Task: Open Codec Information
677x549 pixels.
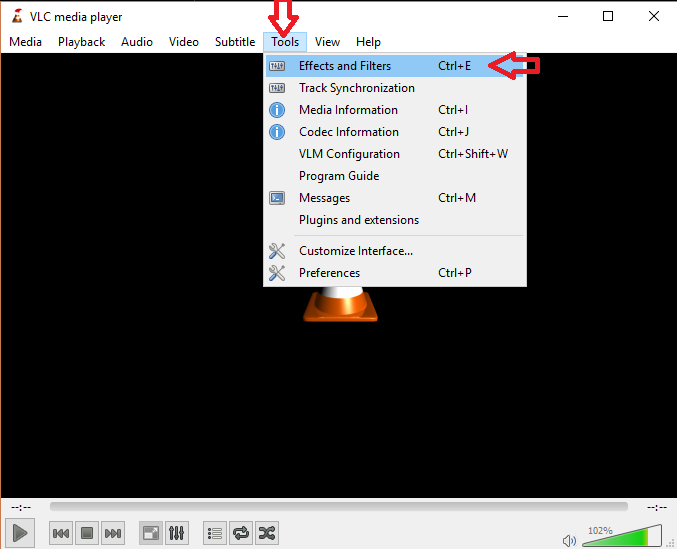Action: [x=395, y=132]
